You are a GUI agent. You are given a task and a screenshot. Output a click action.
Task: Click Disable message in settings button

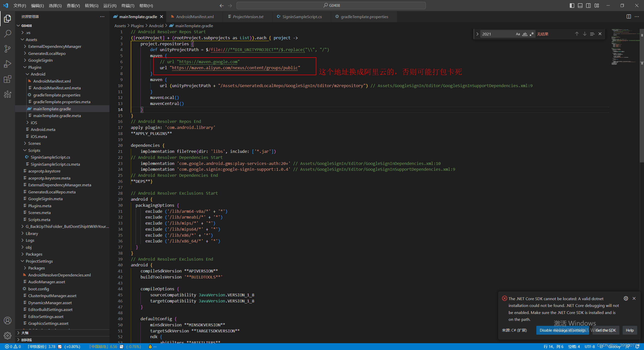pos(562,330)
